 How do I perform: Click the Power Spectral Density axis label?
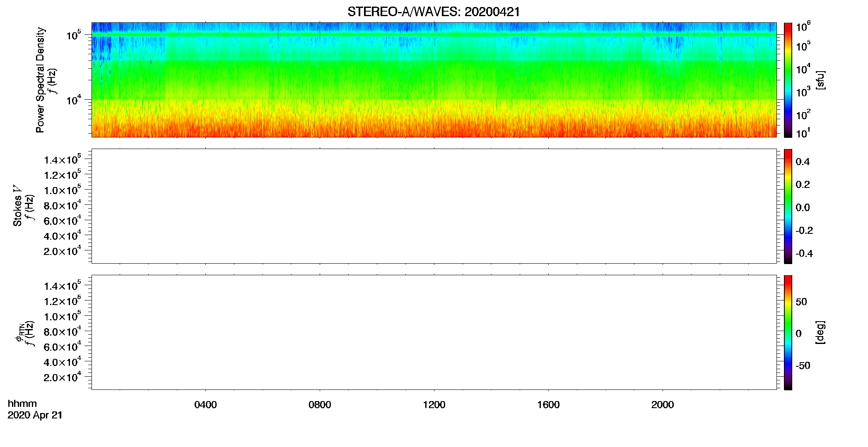pyautogui.click(x=40, y=80)
